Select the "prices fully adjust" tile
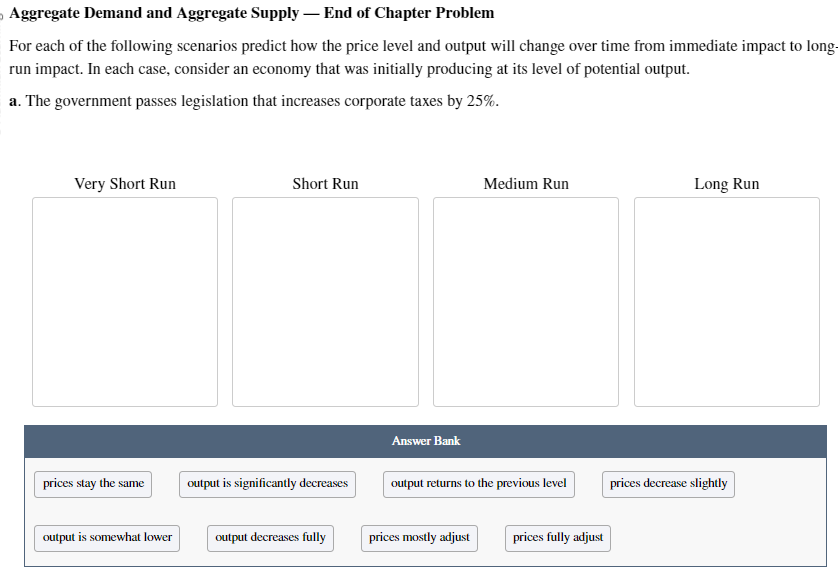Viewport: 838px width, 582px height. click(x=557, y=538)
